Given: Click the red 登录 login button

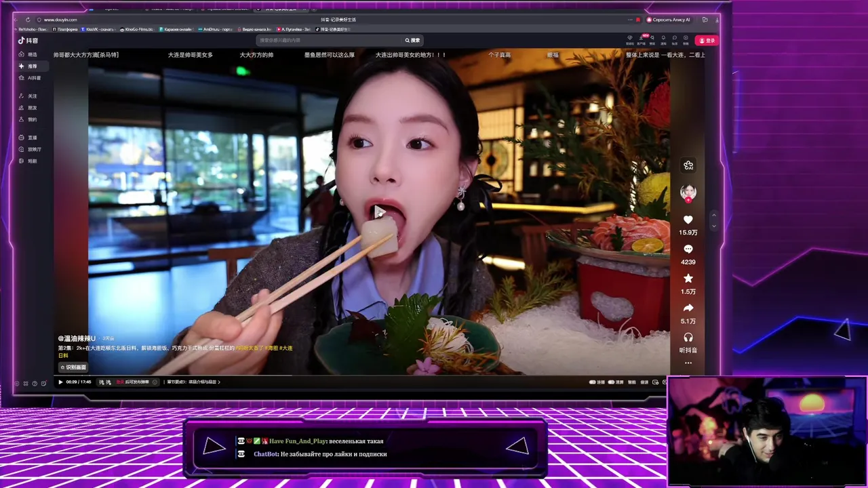Looking at the screenshot, I should tap(706, 41).
